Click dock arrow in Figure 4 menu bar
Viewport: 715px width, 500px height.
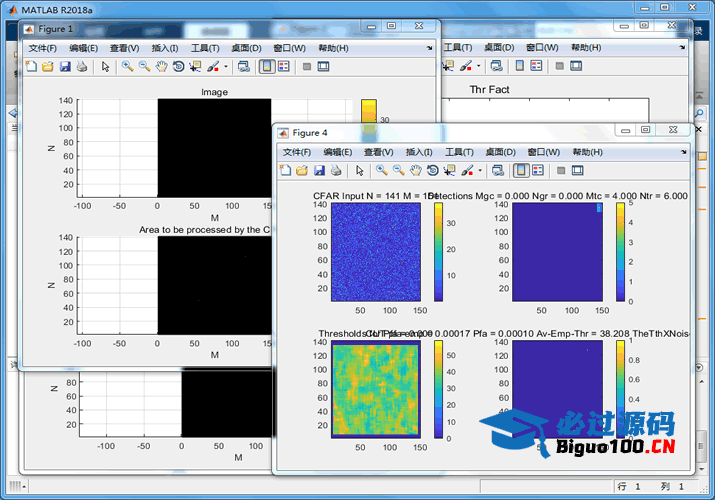684,152
